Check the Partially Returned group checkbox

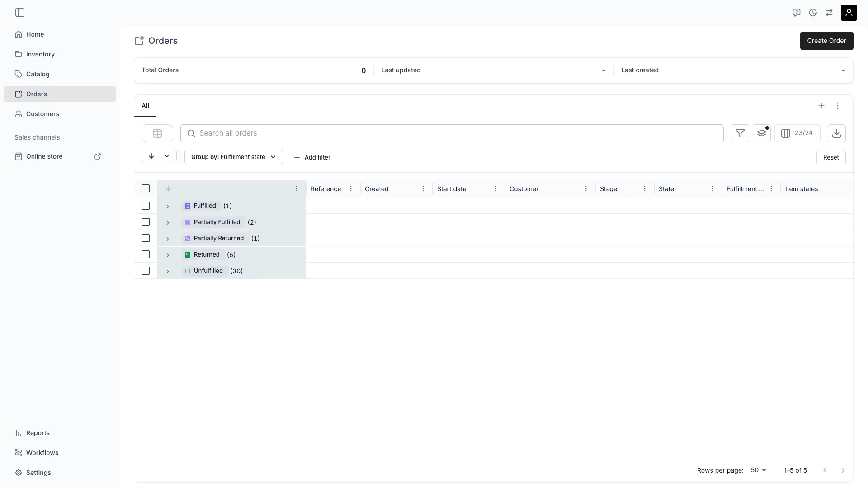coord(146,238)
